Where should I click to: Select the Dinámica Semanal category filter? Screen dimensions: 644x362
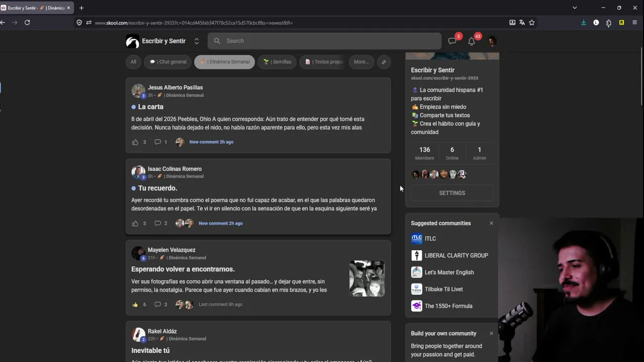[224, 62]
